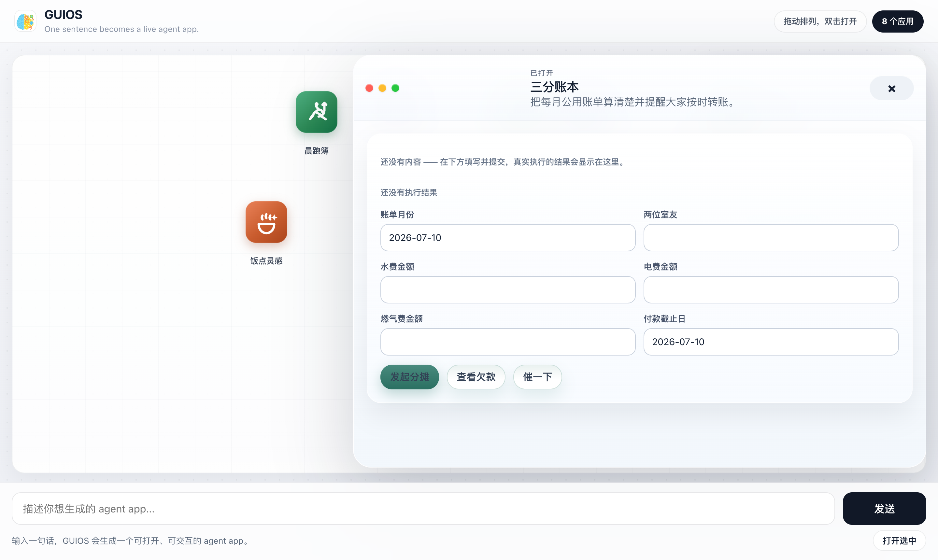Screen dimensions: 938x560
Task: Focus the 账单月份 date field
Action: 508,237
